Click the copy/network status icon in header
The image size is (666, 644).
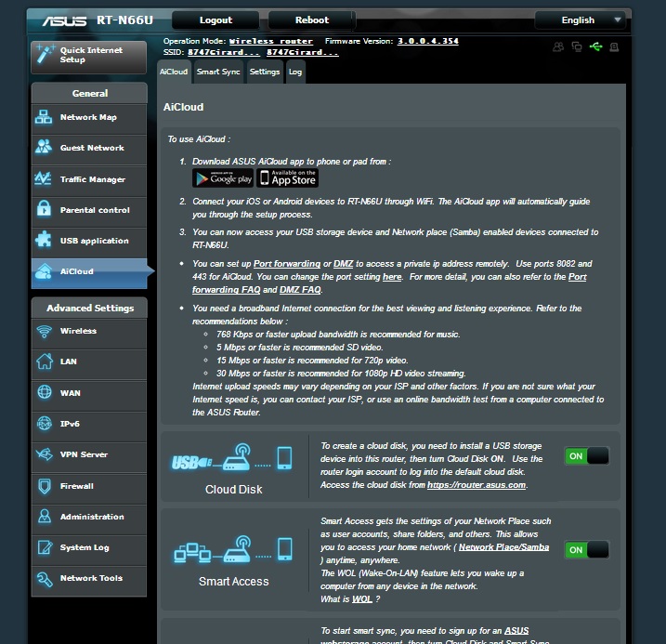(577, 46)
